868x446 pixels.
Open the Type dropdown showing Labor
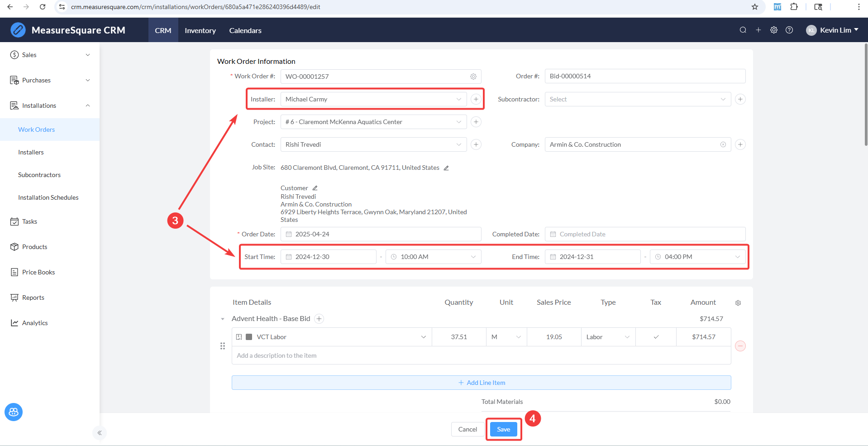[x=609, y=337]
